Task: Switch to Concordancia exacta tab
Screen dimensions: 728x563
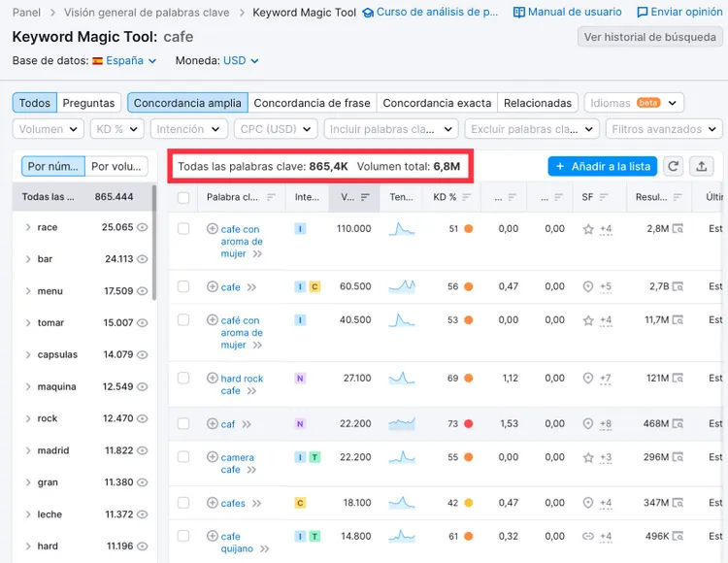Action: (437, 103)
